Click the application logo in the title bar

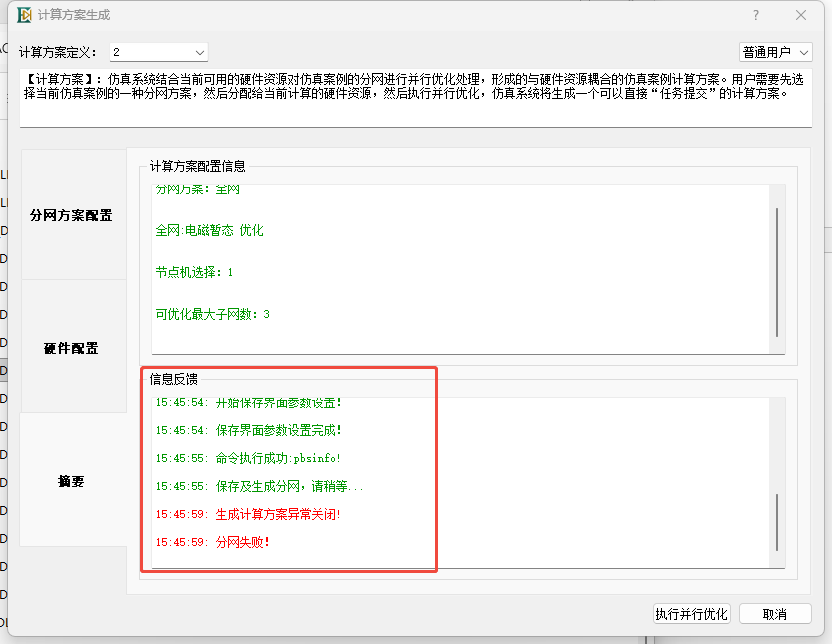point(21,15)
